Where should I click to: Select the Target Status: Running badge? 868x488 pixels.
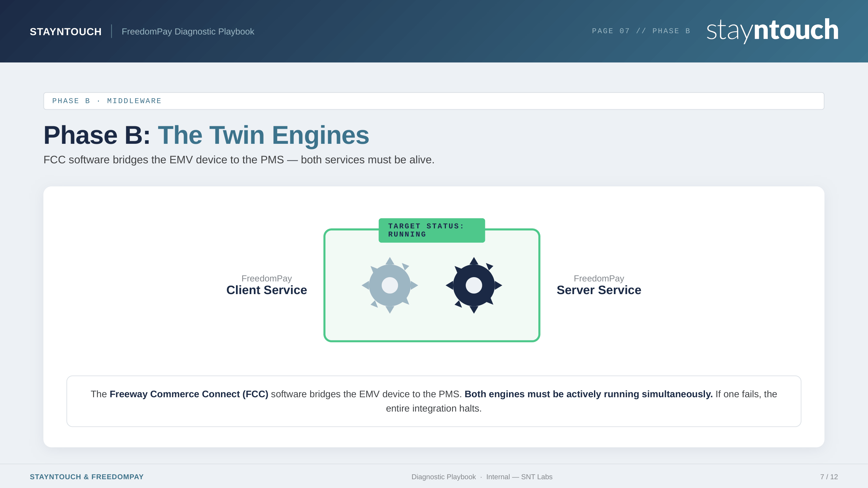coord(431,230)
